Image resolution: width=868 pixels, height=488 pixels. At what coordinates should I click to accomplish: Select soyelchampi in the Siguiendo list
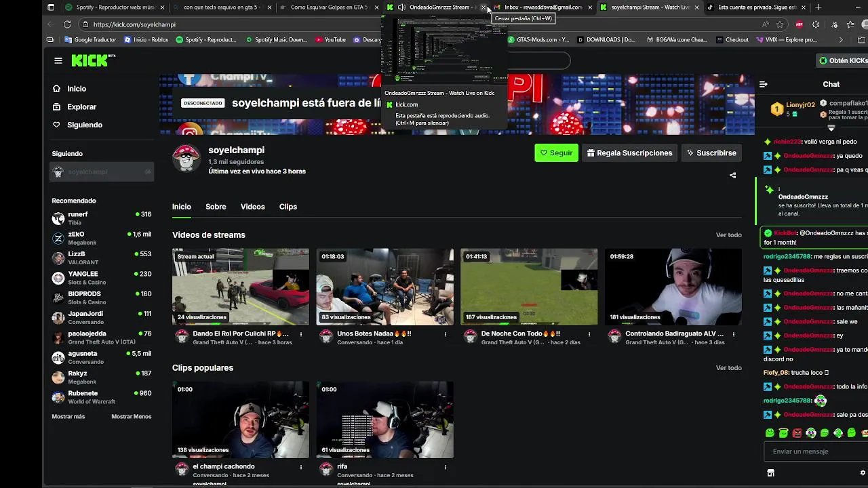102,172
